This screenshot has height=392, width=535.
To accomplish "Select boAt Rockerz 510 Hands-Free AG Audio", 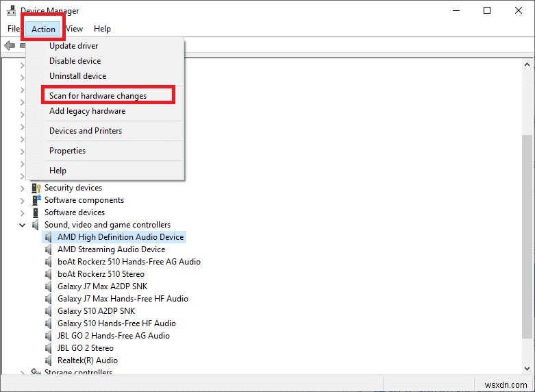I will click(129, 262).
